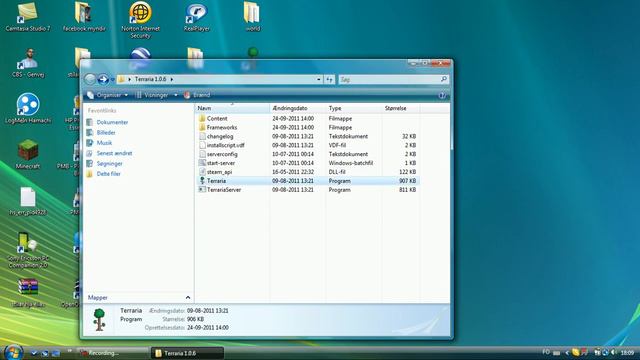Switch to Recording... taskbar button
This screenshot has height=360, width=640.
(112, 353)
